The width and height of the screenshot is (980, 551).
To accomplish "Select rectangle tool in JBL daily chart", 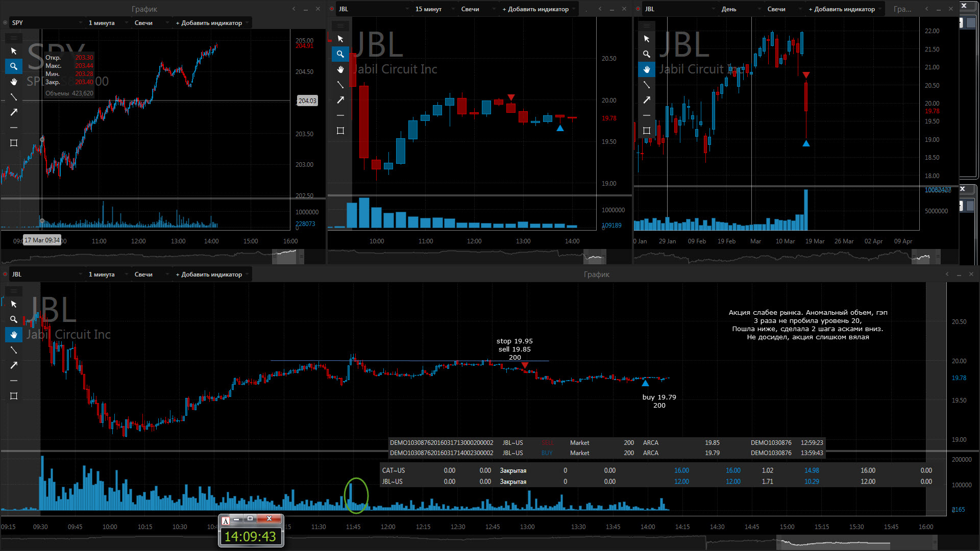I will tap(647, 131).
